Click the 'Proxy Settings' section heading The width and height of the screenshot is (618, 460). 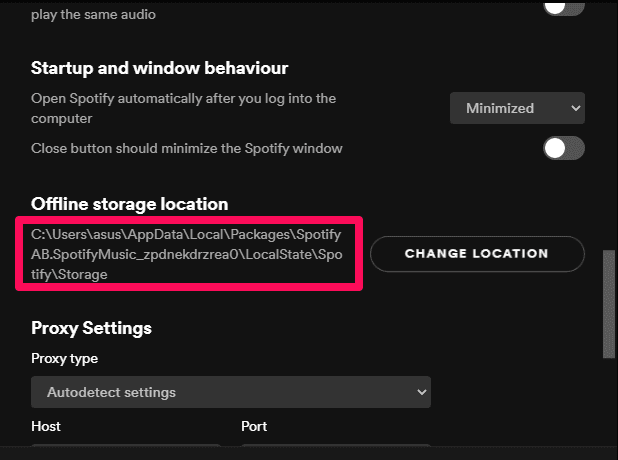91,327
